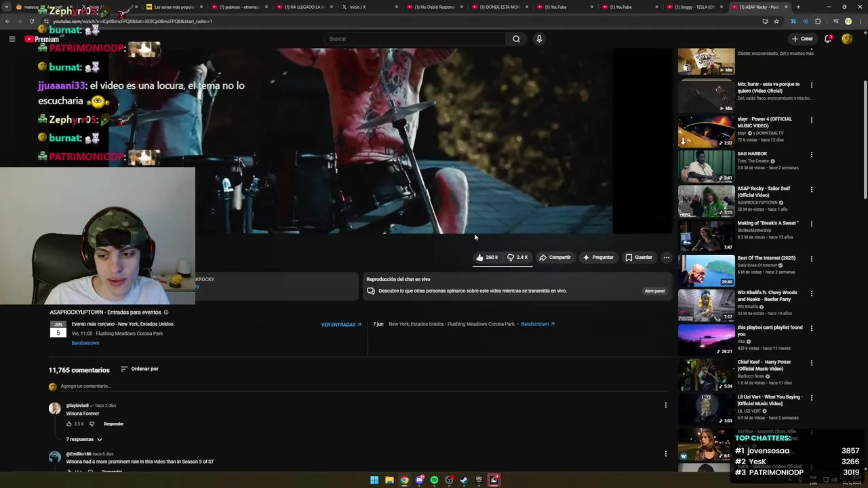Reply to the Winona Forever comment
Viewport: 868px width, 488px height.
pos(114,424)
